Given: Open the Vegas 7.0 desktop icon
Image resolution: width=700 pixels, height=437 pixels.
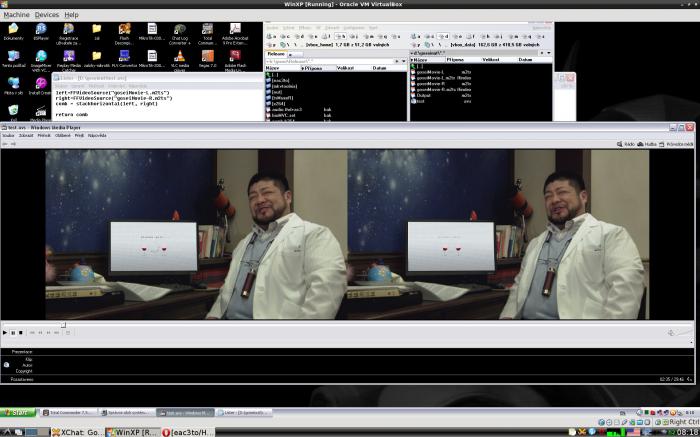Looking at the screenshot, I should point(208,59).
